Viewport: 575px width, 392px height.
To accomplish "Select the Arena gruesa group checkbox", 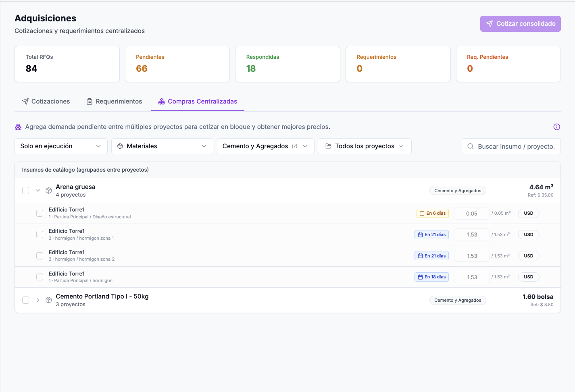I will 25,191.
